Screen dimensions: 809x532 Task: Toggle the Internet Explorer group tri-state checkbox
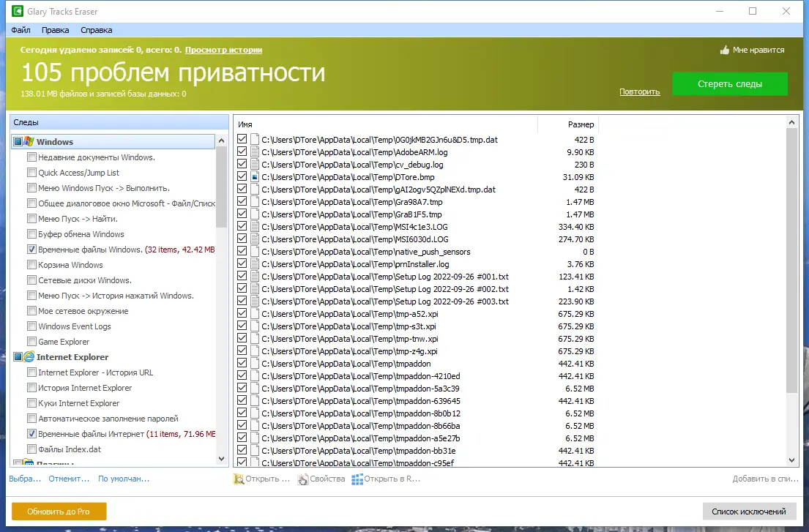[x=18, y=356]
